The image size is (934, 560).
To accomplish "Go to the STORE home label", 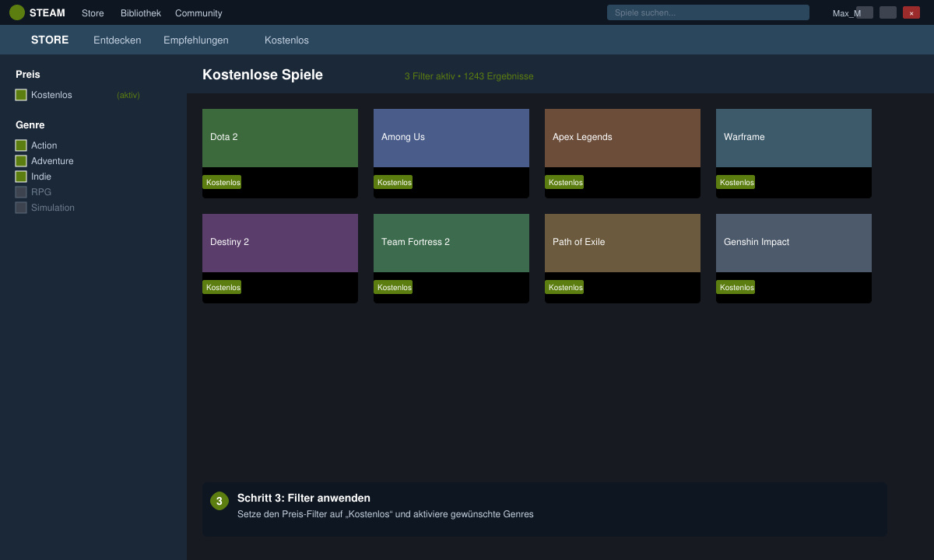I will (50, 40).
